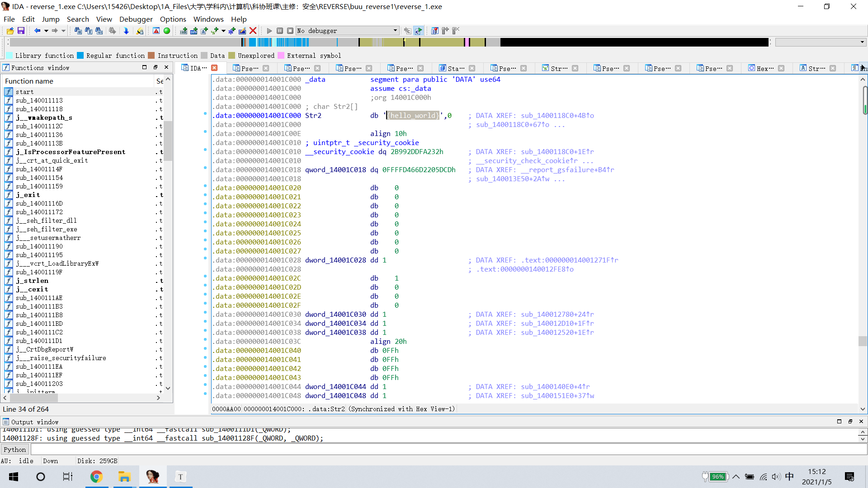
Task: Click the Open file toolbar icon
Action: click(10, 31)
